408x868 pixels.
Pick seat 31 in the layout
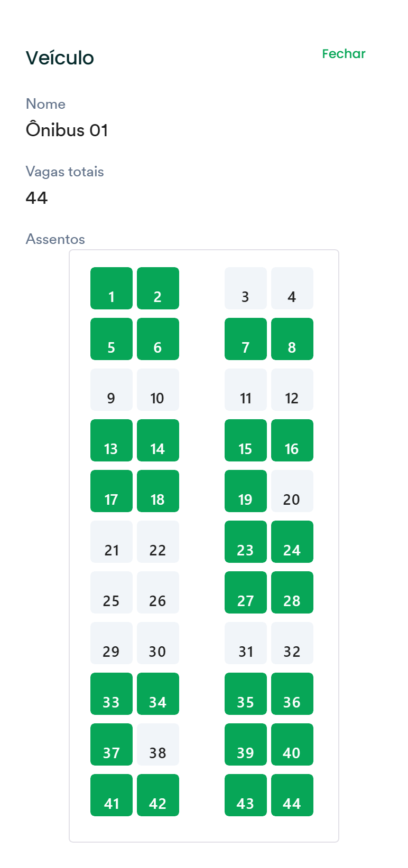(x=246, y=643)
